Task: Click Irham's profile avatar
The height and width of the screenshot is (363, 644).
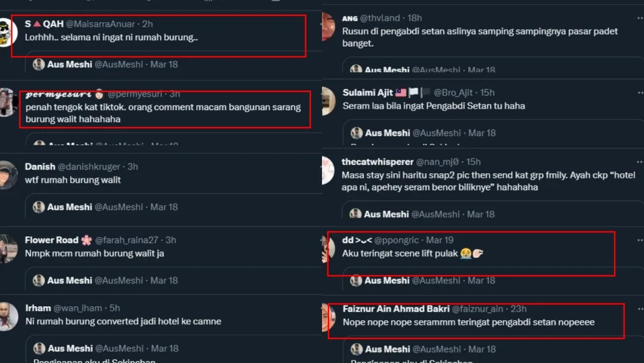Action: pos(8,317)
